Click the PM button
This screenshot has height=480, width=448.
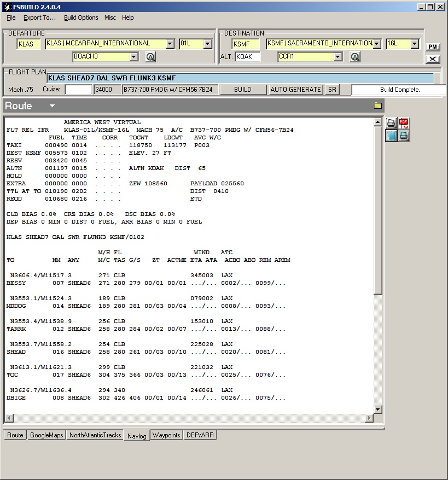click(433, 46)
